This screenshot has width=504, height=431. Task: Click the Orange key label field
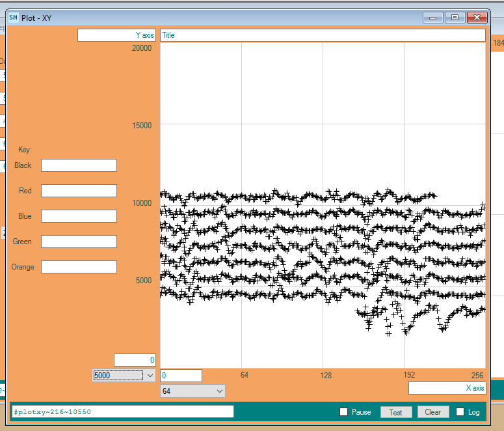pos(79,267)
